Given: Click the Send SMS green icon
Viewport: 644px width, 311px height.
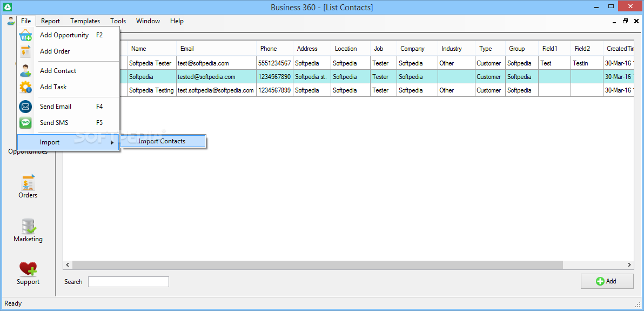Looking at the screenshot, I should pos(25,123).
